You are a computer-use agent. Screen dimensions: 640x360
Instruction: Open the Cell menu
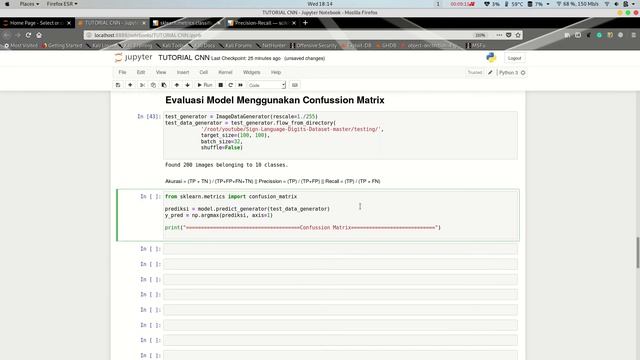[x=204, y=72]
